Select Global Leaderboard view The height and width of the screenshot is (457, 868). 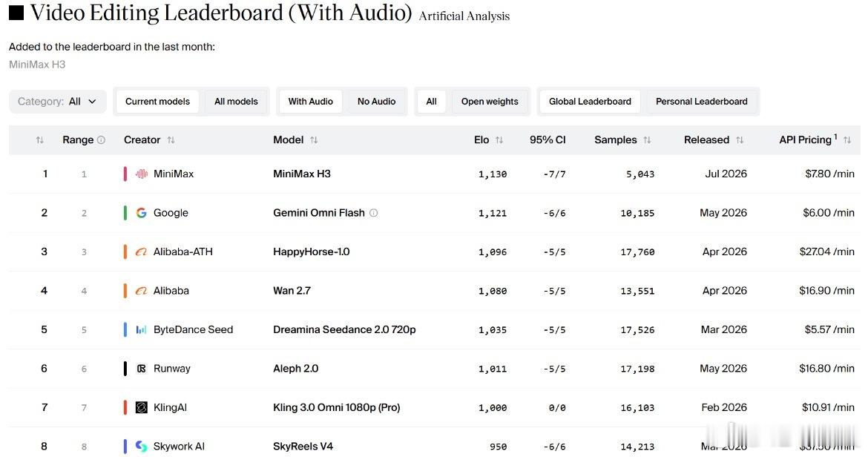(x=590, y=101)
